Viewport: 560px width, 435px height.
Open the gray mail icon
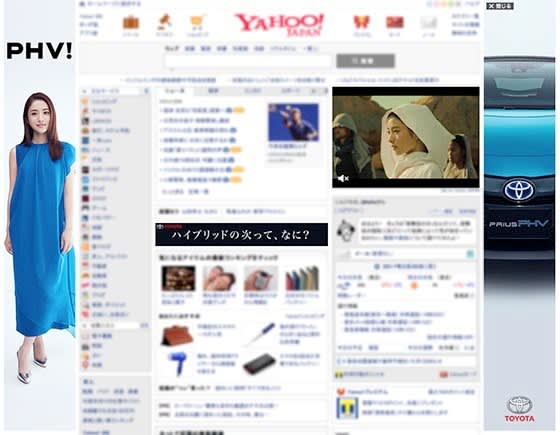(429, 23)
